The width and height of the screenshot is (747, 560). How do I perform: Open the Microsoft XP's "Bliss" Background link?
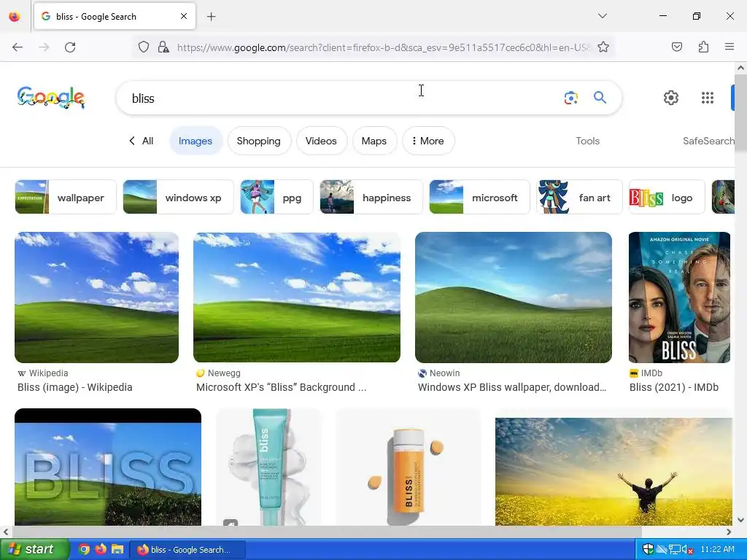point(281,387)
